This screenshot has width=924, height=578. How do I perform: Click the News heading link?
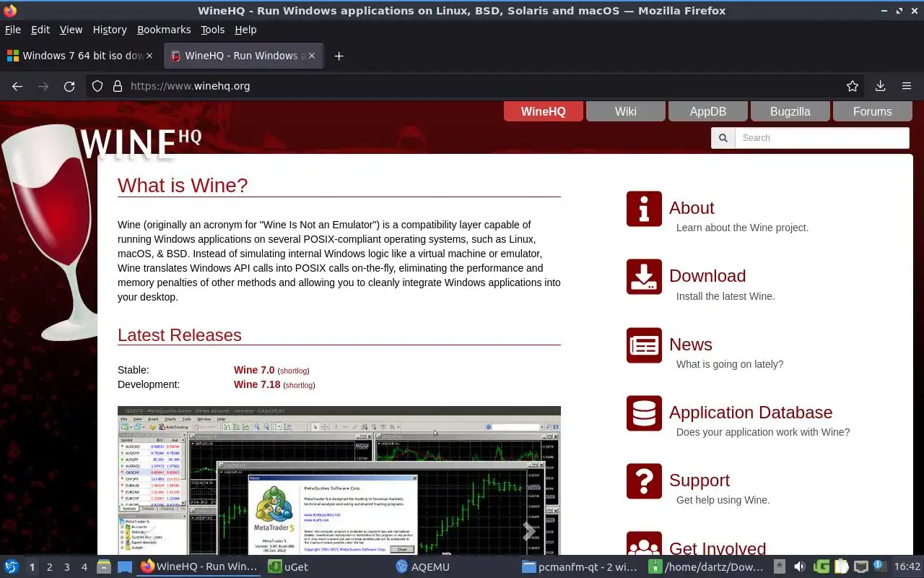691,345
